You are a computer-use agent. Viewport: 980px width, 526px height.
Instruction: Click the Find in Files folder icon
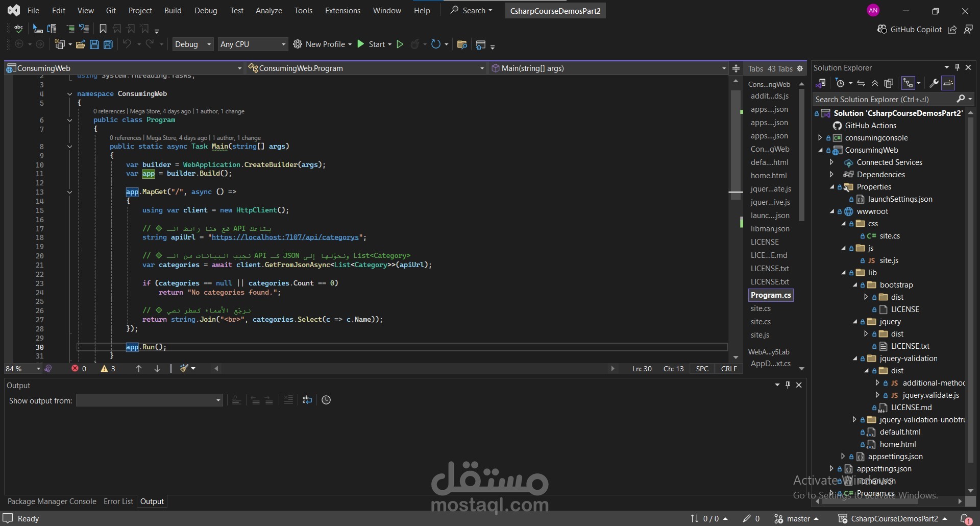pyautogui.click(x=462, y=44)
